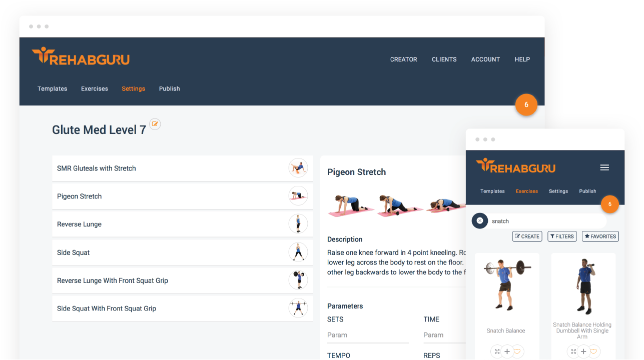Open the FILTERS dropdown
This screenshot has height=360, width=644.
(562, 236)
